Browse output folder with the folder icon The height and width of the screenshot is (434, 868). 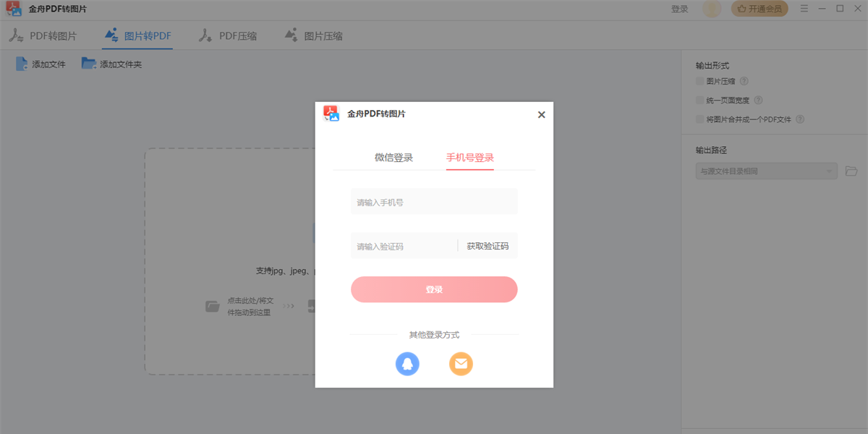click(x=851, y=171)
